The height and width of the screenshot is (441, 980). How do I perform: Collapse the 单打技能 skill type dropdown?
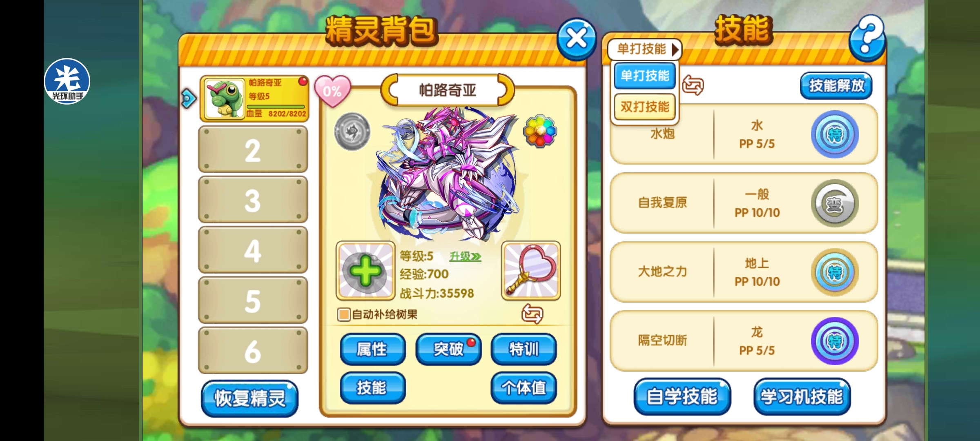click(x=644, y=49)
